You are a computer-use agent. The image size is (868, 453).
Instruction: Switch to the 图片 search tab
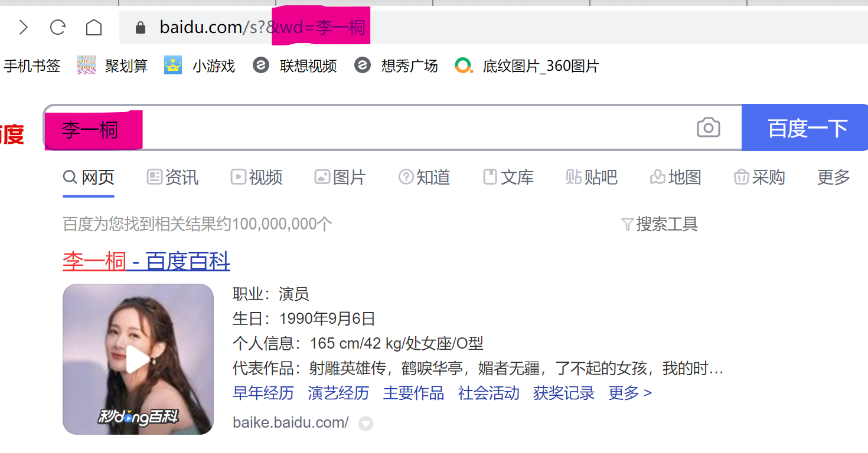(x=340, y=177)
